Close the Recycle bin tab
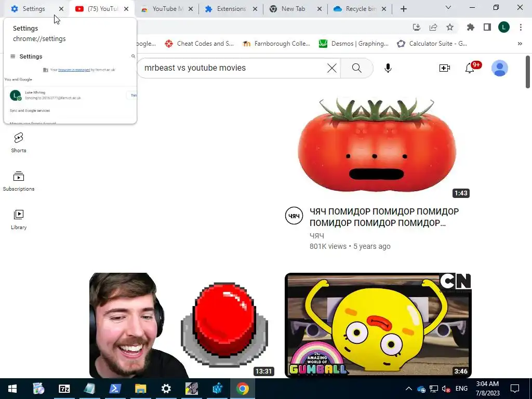Viewport: 532px width, 399px height. coord(384,9)
